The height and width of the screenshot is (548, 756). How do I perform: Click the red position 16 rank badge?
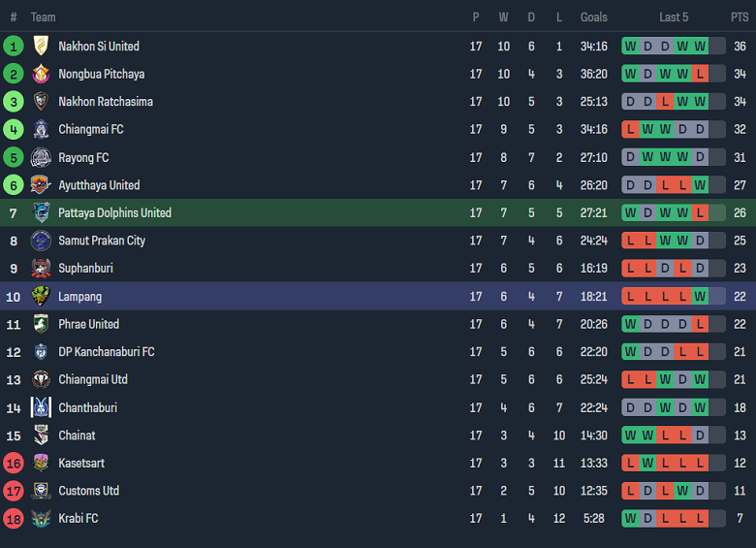(x=14, y=463)
